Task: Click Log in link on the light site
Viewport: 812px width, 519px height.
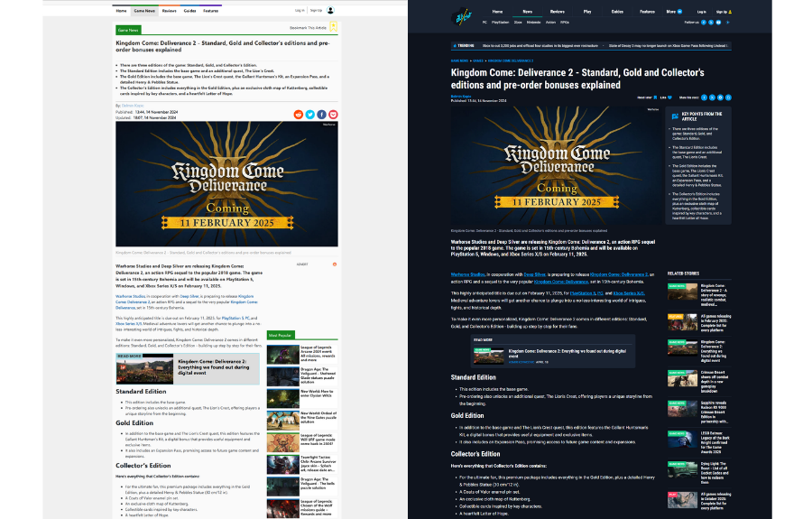Action: click(300, 10)
